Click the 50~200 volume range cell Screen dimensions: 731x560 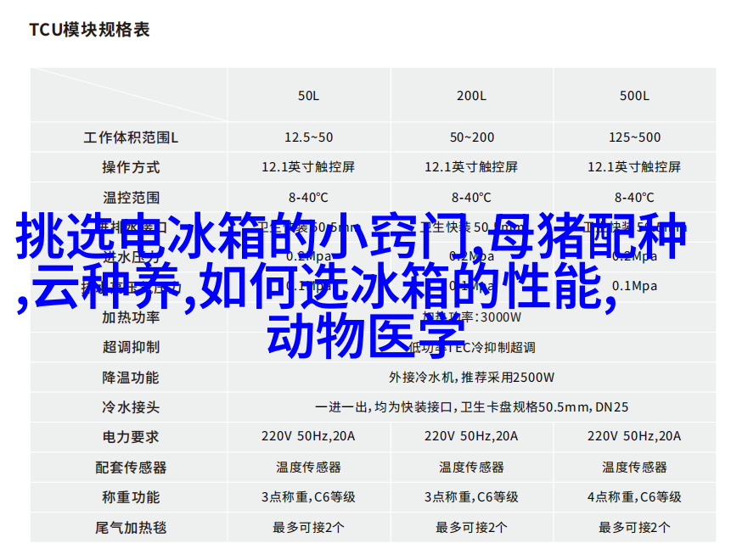471,137
